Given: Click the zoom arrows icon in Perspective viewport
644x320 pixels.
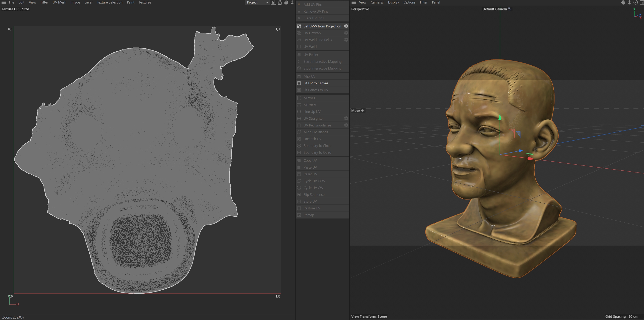Looking at the screenshot, I should (x=630, y=2).
